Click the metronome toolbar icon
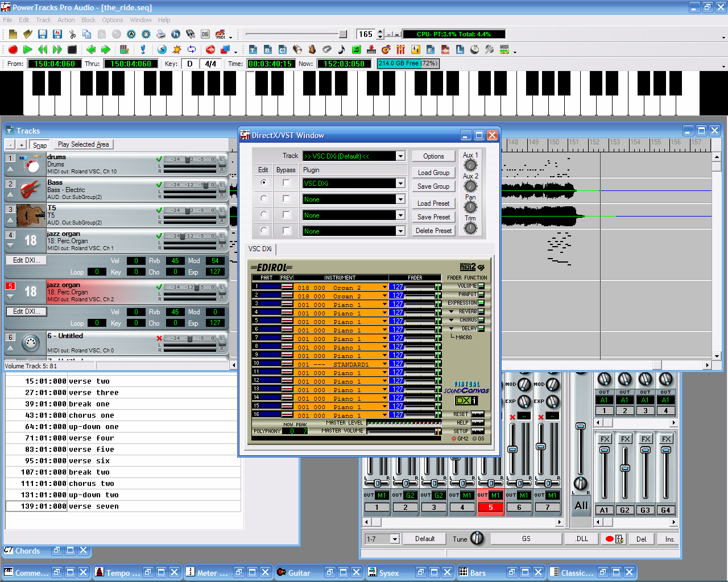728x582 pixels. click(312, 49)
